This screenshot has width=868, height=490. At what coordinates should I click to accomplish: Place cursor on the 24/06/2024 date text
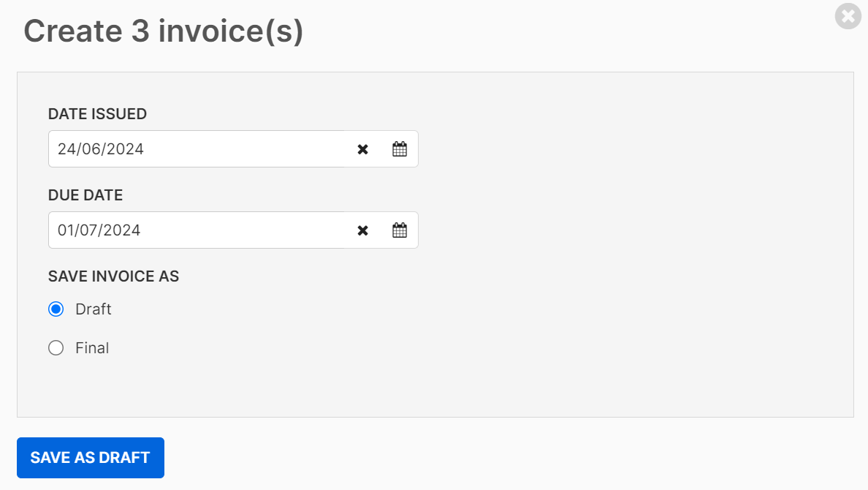[101, 149]
